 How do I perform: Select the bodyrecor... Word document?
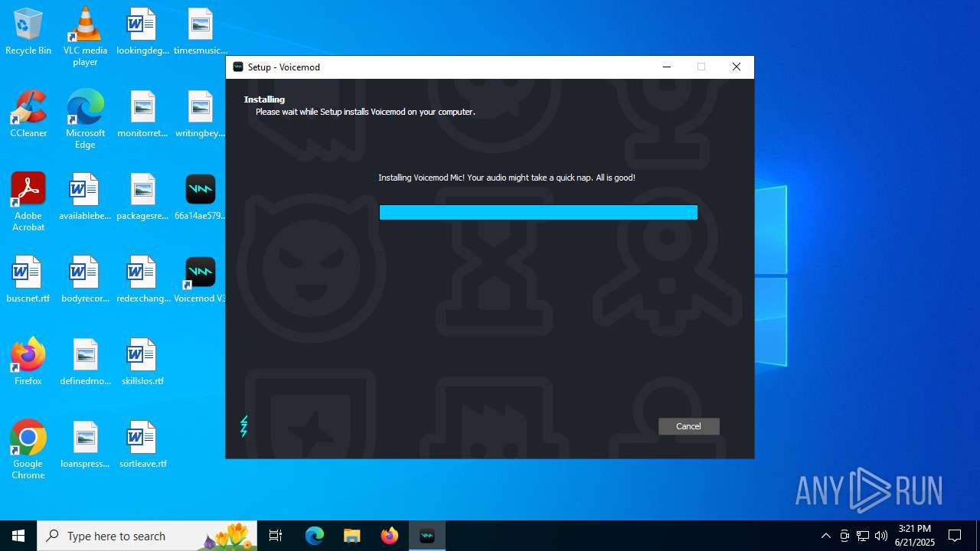pyautogui.click(x=85, y=280)
